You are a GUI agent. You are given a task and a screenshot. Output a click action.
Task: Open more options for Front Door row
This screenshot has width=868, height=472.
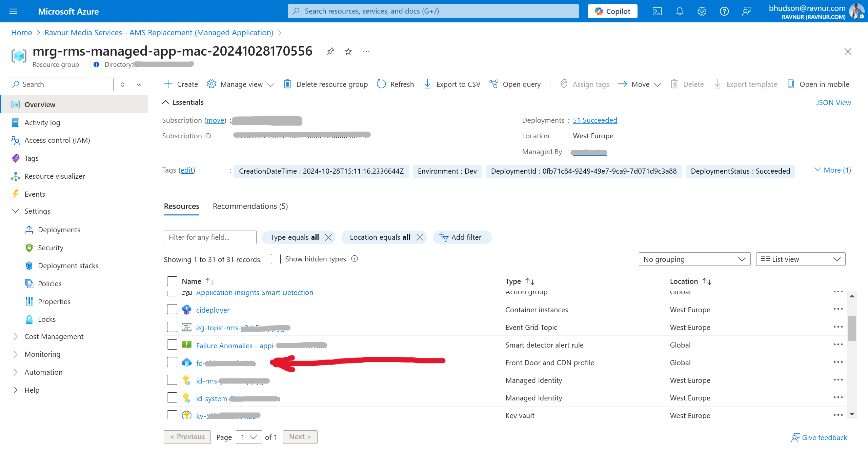pyautogui.click(x=838, y=362)
